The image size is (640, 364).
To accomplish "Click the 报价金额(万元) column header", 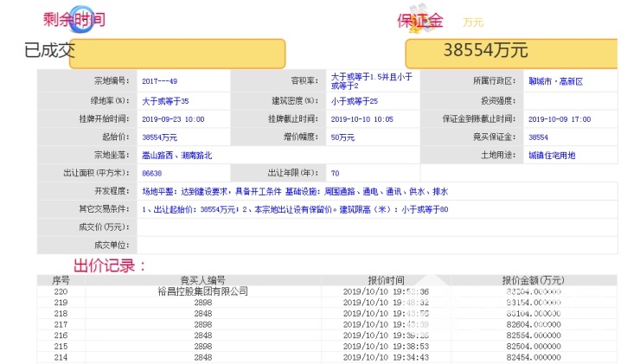I will pyautogui.click(x=532, y=280).
